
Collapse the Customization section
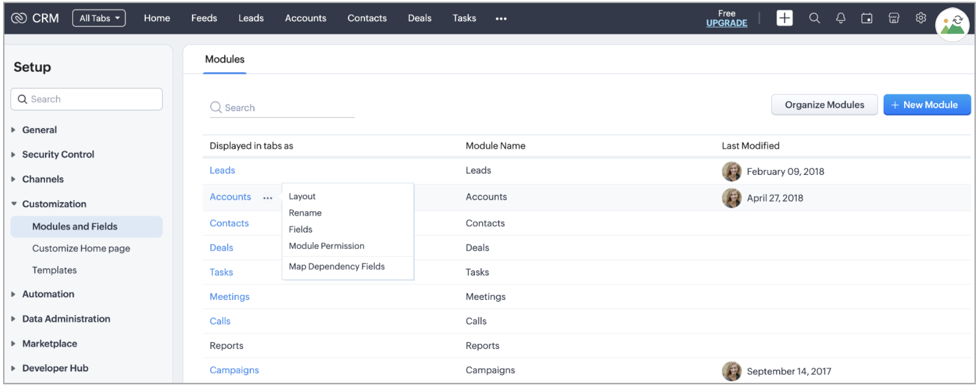54,204
